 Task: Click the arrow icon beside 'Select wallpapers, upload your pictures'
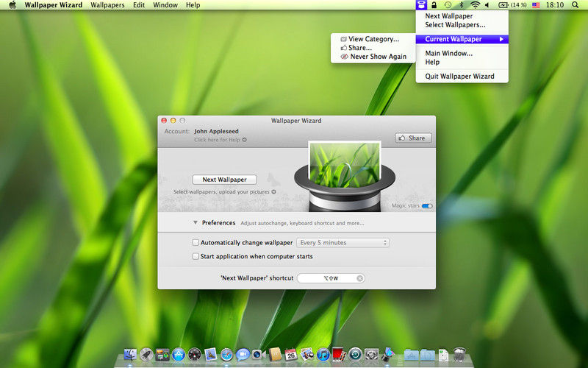273,192
